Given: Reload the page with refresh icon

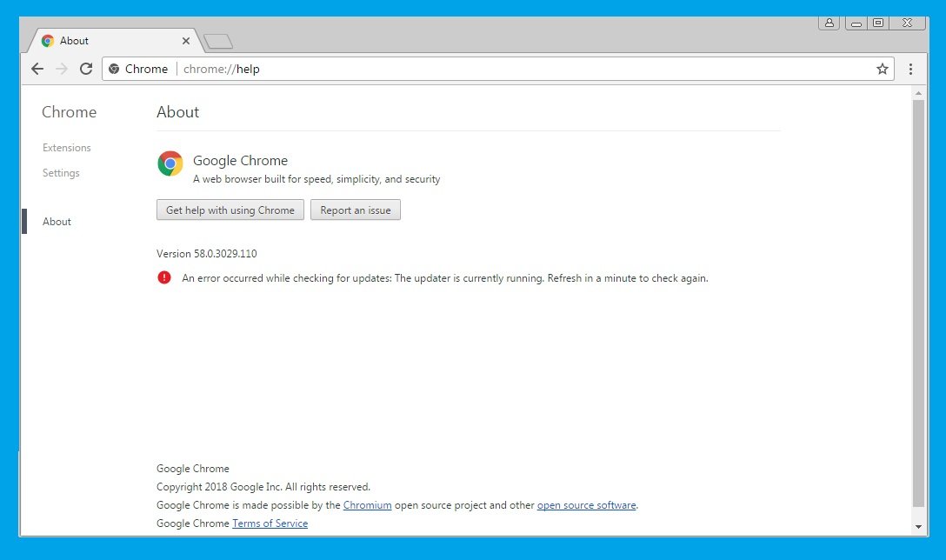Looking at the screenshot, I should pos(86,69).
